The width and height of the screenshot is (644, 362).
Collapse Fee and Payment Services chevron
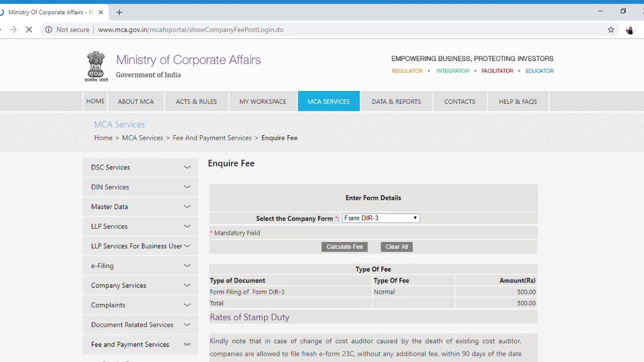pyautogui.click(x=187, y=344)
